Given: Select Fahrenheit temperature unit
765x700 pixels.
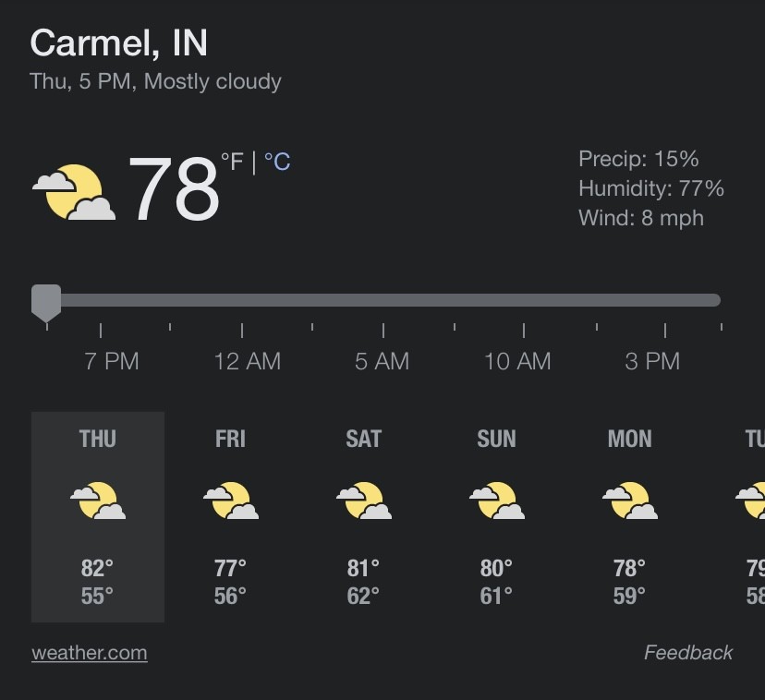Looking at the screenshot, I should (232, 163).
